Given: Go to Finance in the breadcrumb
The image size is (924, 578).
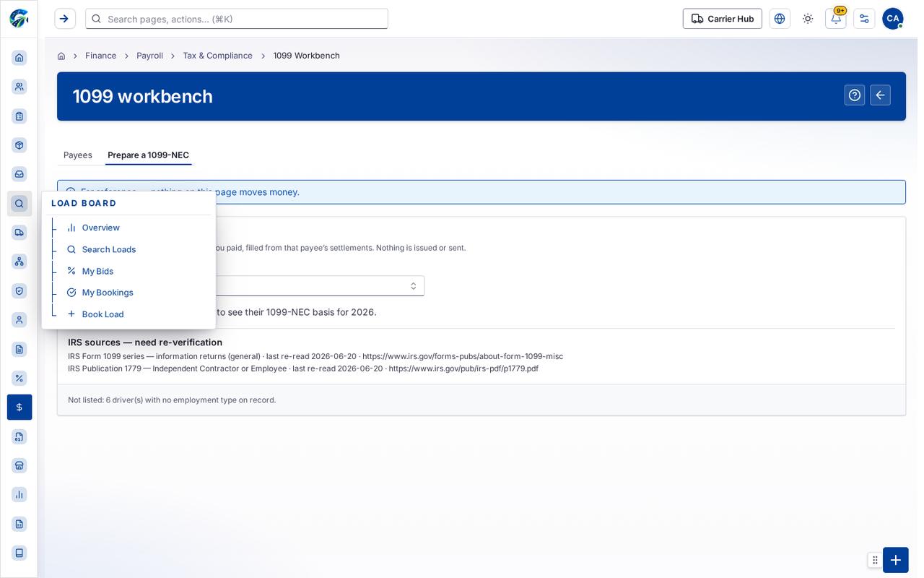Looking at the screenshot, I should click(x=101, y=56).
